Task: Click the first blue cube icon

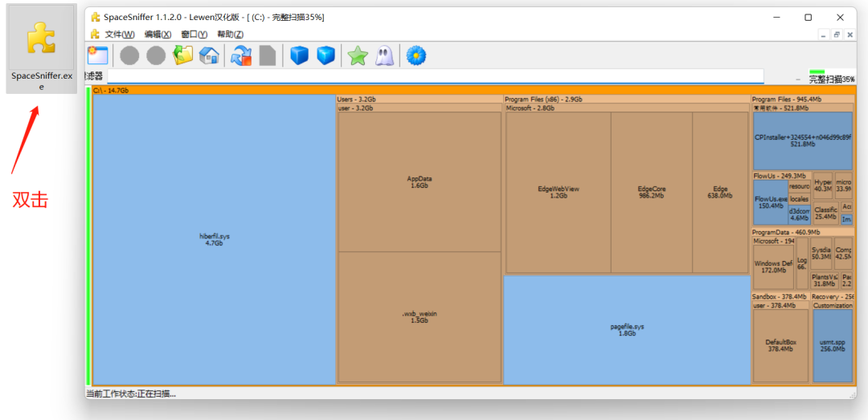Action: click(x=299, y=55)
